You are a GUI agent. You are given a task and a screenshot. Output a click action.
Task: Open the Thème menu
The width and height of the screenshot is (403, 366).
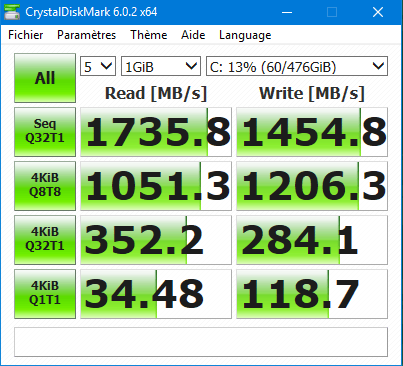click(149, 35)
